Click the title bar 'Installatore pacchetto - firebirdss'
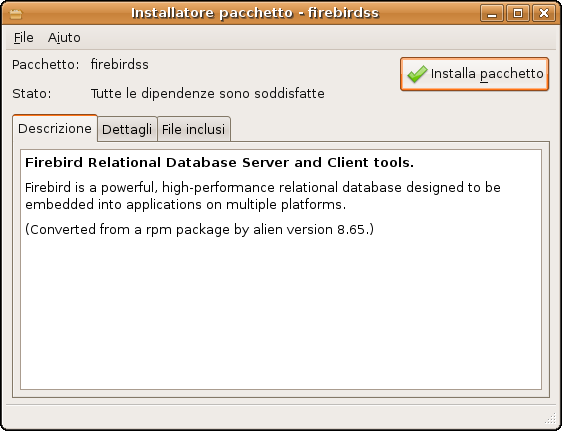The height and width of the screenshot is (431, 562). pos(255,13)
